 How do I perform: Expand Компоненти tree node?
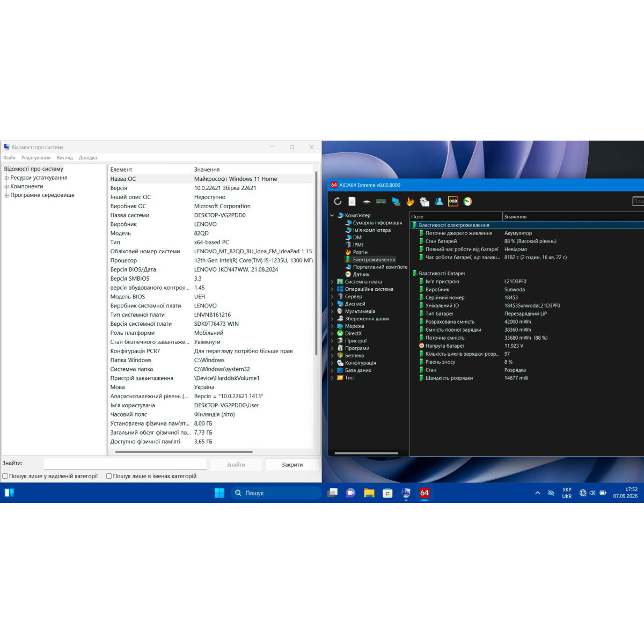point(6,186)
